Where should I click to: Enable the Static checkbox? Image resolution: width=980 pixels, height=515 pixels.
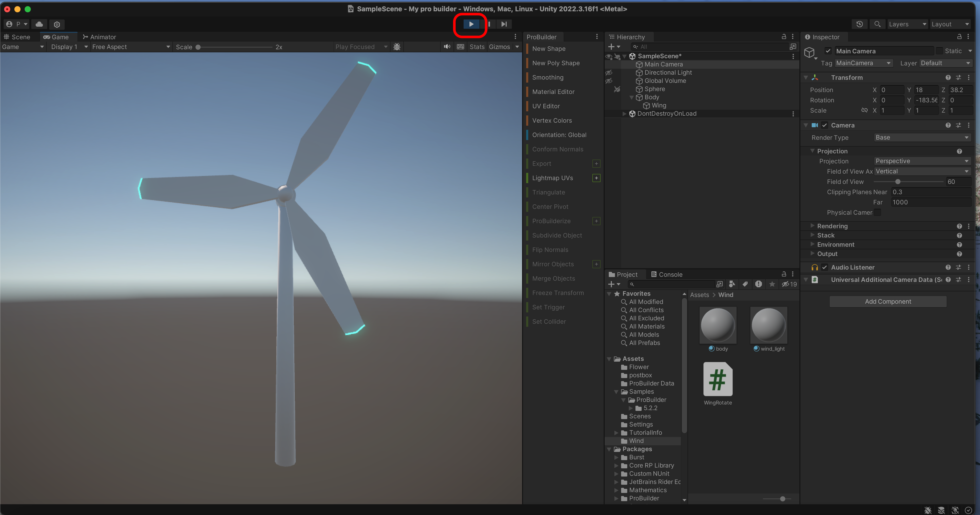tap(940, 51)
